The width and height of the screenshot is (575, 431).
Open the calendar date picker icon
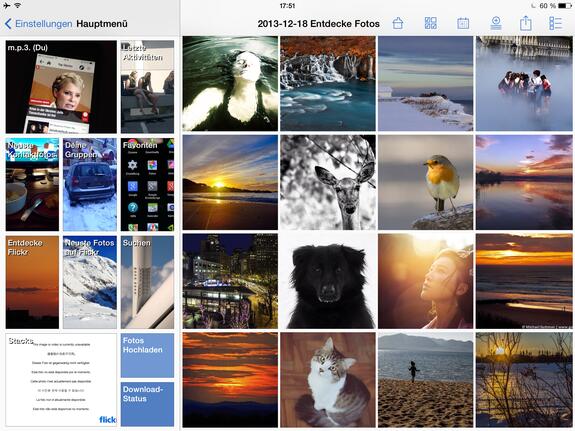click(x=463, y=23)
